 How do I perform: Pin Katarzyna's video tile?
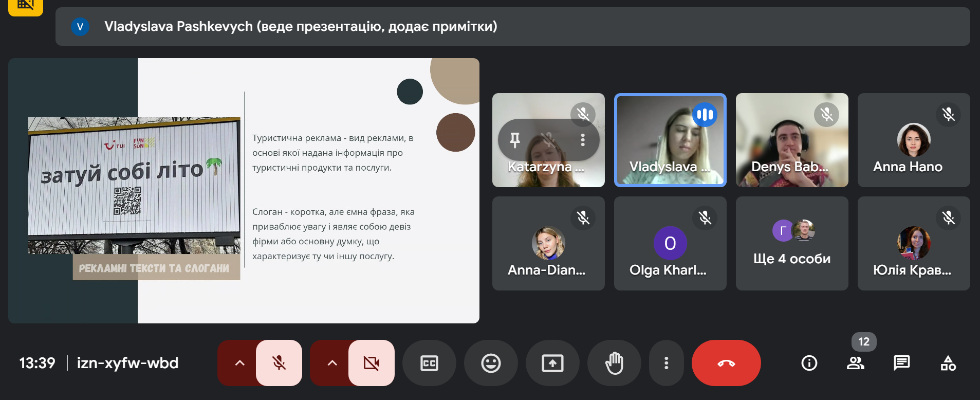(515, 139)
